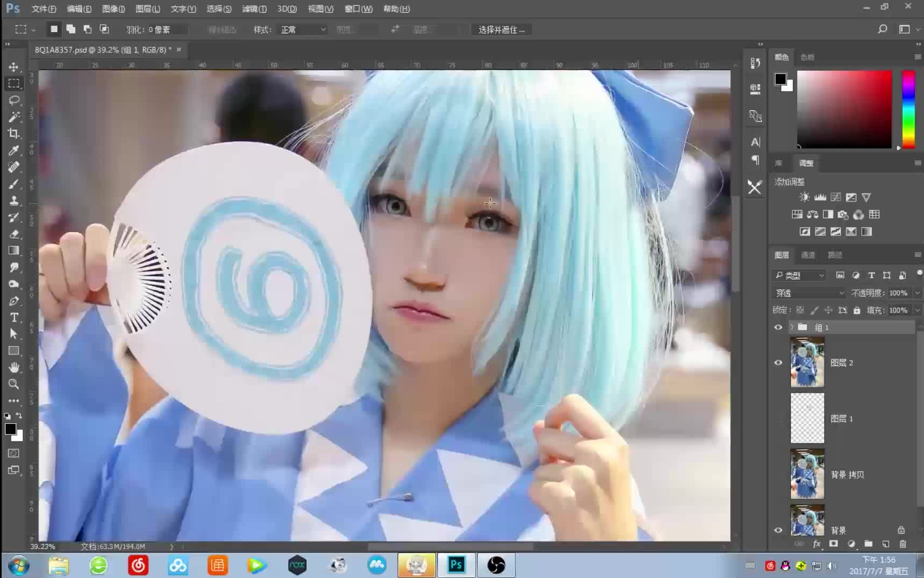
Task: Open the 穿透 blend mode dropdown
Action: (x=809, y=293)
